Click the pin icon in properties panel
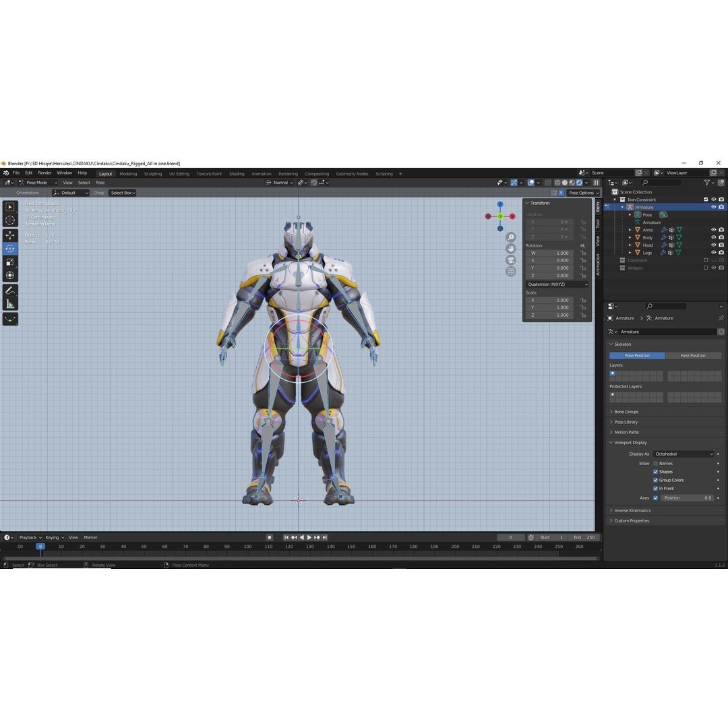 (721, 318)
